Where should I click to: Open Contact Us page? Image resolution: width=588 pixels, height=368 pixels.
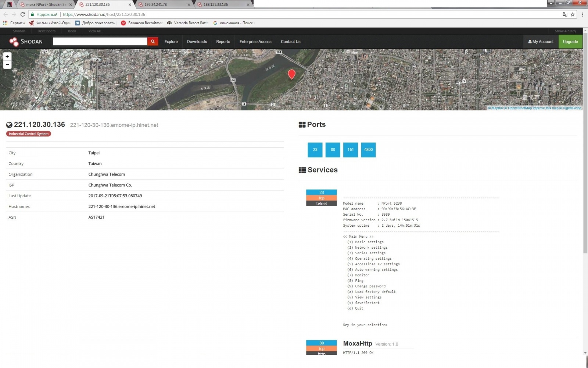[x=291, y=42]
